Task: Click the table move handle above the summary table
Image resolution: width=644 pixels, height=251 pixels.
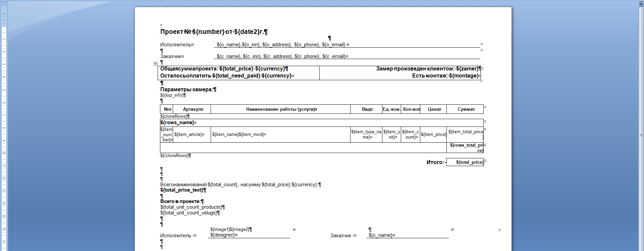Action: point(155,63)
